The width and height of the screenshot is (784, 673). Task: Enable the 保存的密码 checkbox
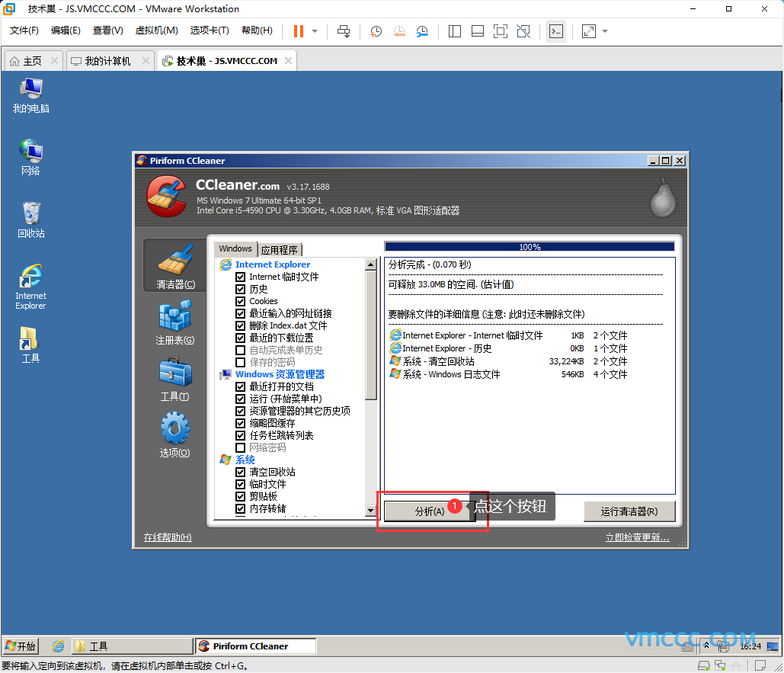click(x=241, y=362)
